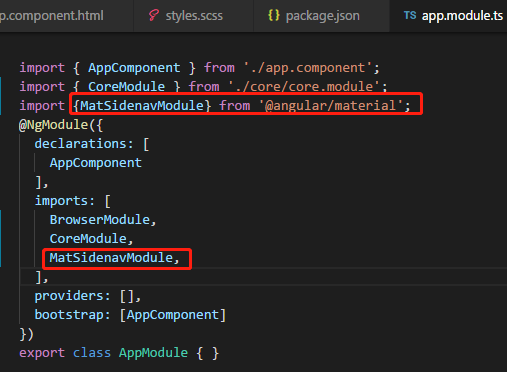Click AppComponent inside declarations array

coord(96,163)
